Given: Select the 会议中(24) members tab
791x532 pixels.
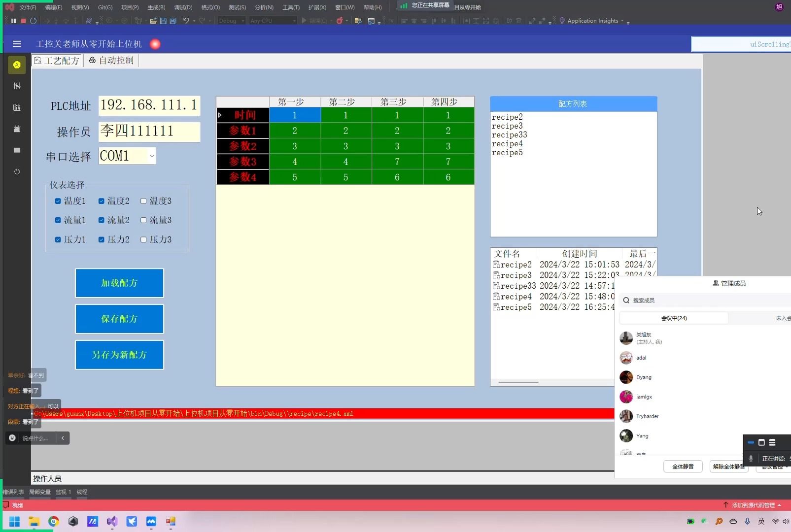Looking at the screenshot, I should point(674,318).
